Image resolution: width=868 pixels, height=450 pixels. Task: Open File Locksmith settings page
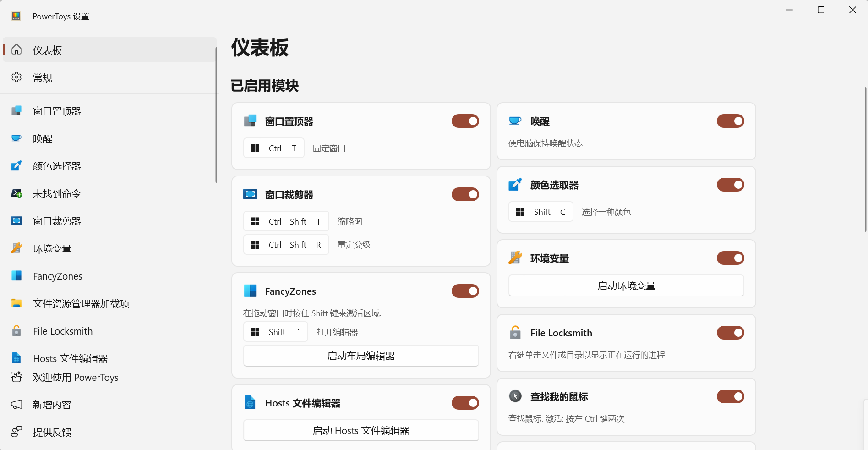point(109,331)
